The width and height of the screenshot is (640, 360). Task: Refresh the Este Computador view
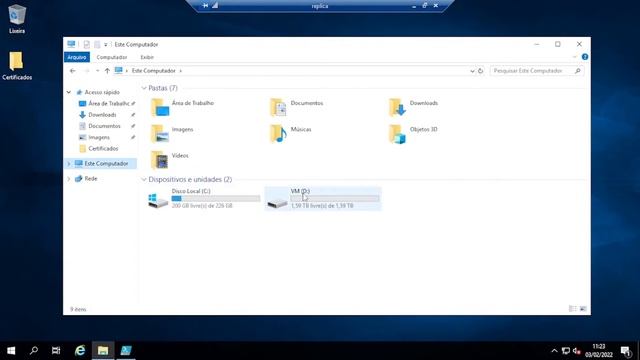480,71
